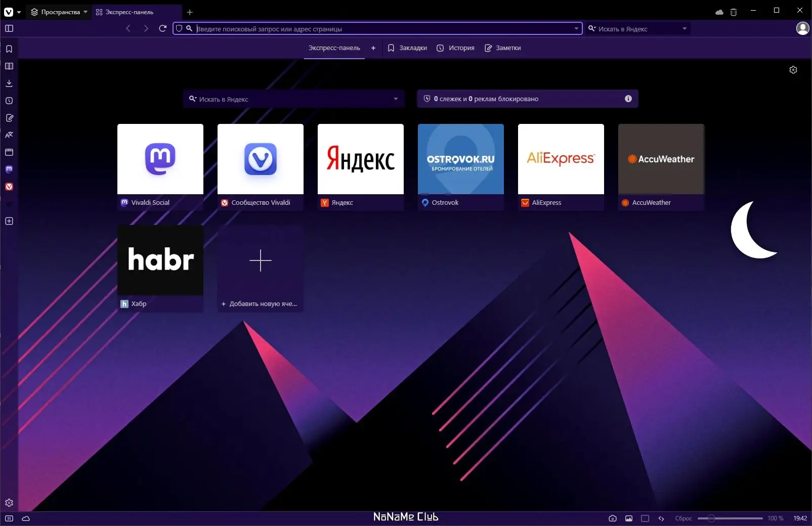Reload the current page
This screenshot has height=526, width=812.
point(162,28)
